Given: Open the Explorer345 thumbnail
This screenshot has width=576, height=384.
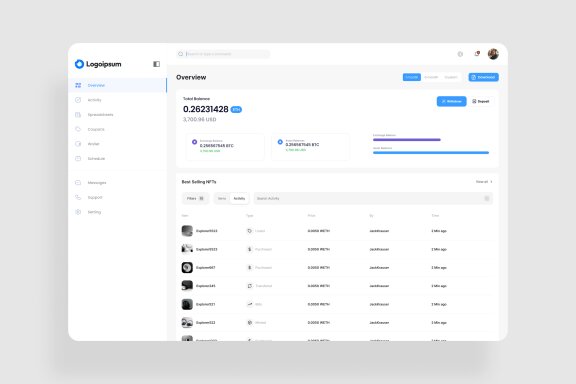Looking at the screenshot, I should (x=187, y=286).
